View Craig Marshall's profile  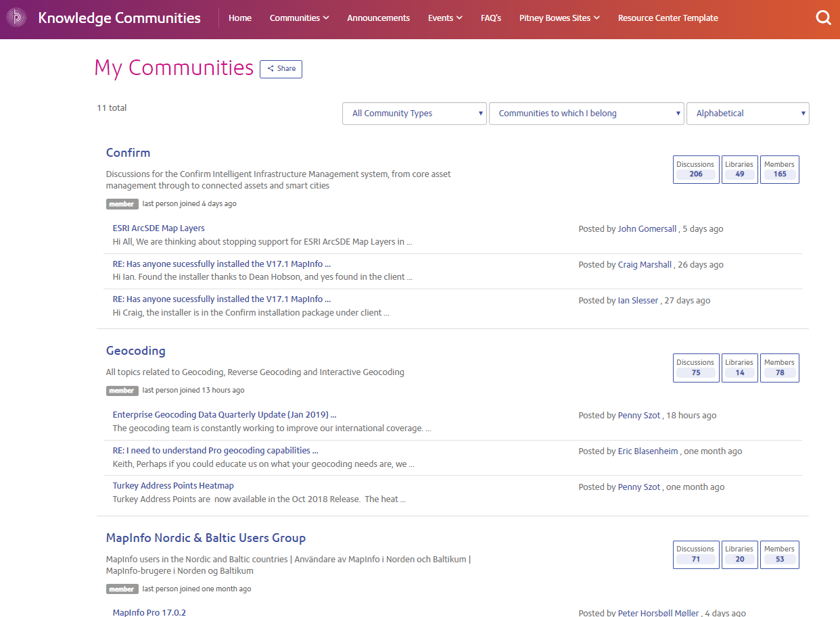(645, 265)
